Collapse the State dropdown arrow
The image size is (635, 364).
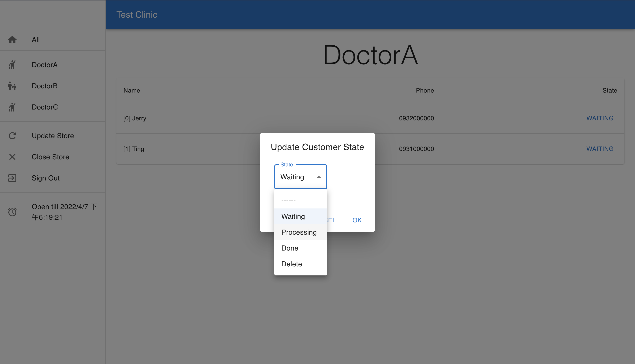(318, 177)
